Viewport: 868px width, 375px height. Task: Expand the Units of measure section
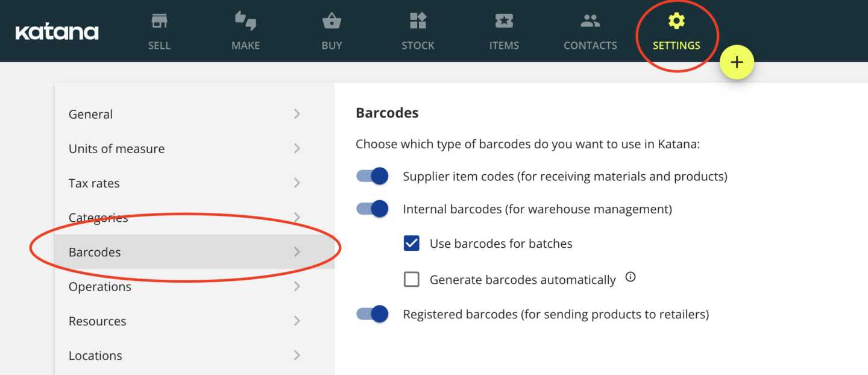click(x=181, y=148)
